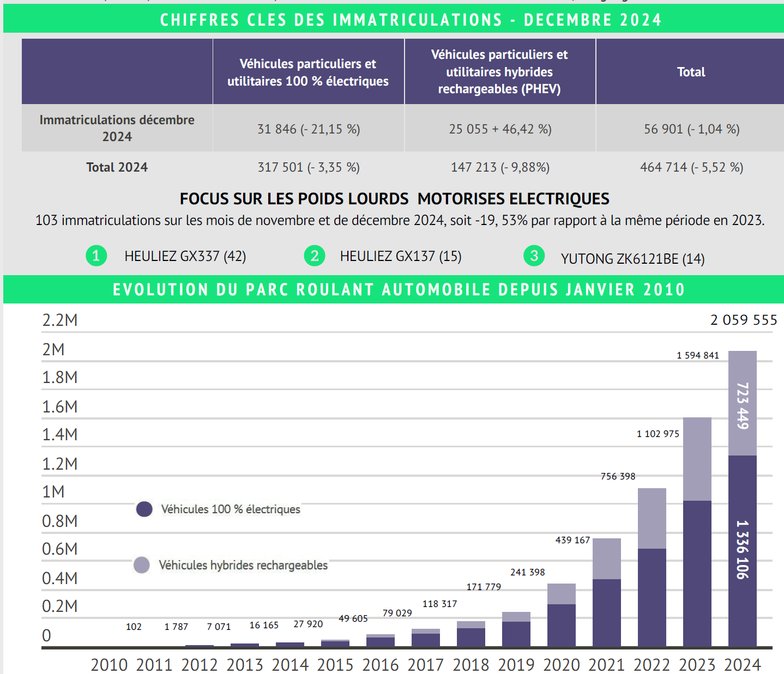The width and height of the screenshot is (784, 674).
Task: Click the 1 336 106 label inside 2024 bar
Action: tap(743, 549)
